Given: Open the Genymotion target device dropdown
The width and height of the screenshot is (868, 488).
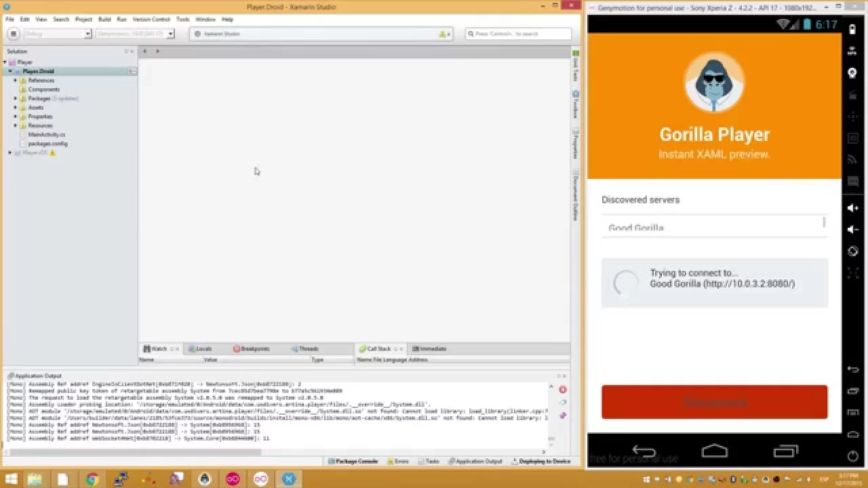Looking at the screenshot, I should tap(134, 33).
